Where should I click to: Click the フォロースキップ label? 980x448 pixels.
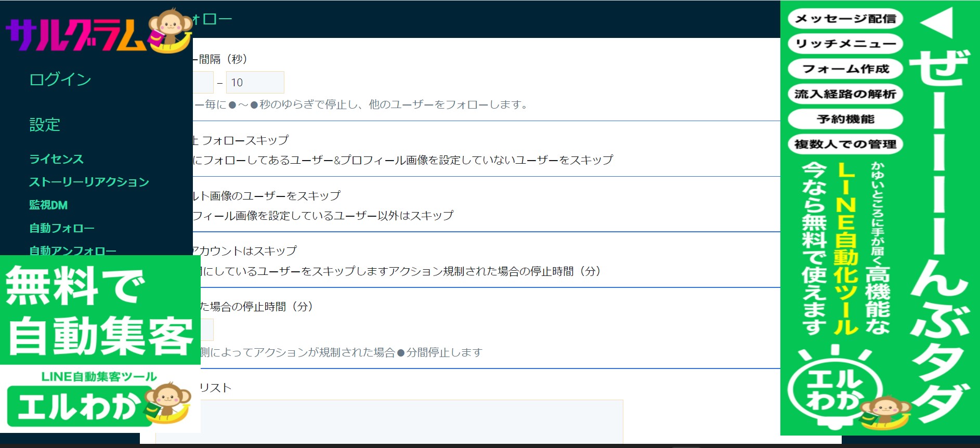tap(245, 140)
